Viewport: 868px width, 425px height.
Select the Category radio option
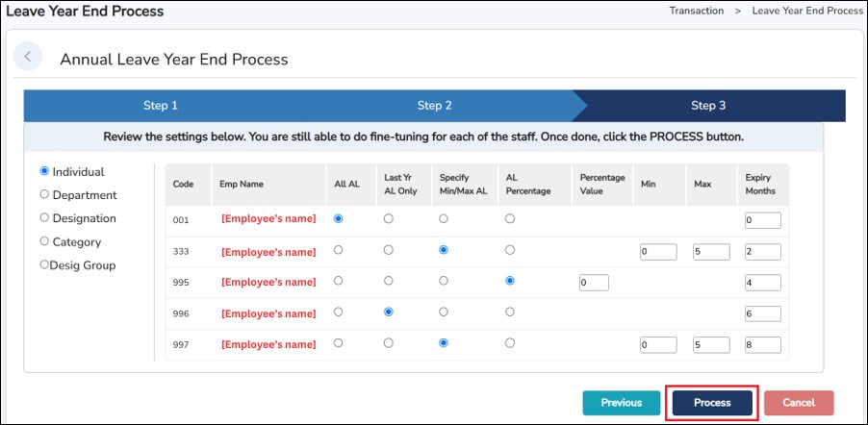(44, 242)
